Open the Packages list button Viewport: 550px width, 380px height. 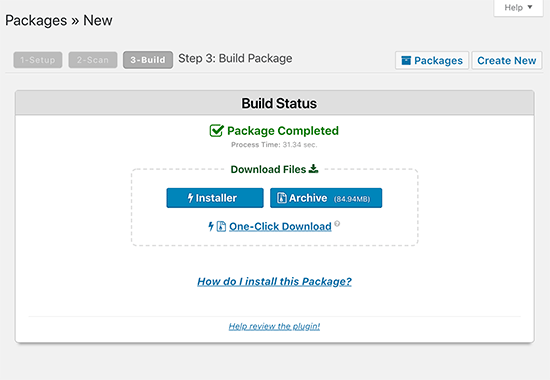[432, 60]
